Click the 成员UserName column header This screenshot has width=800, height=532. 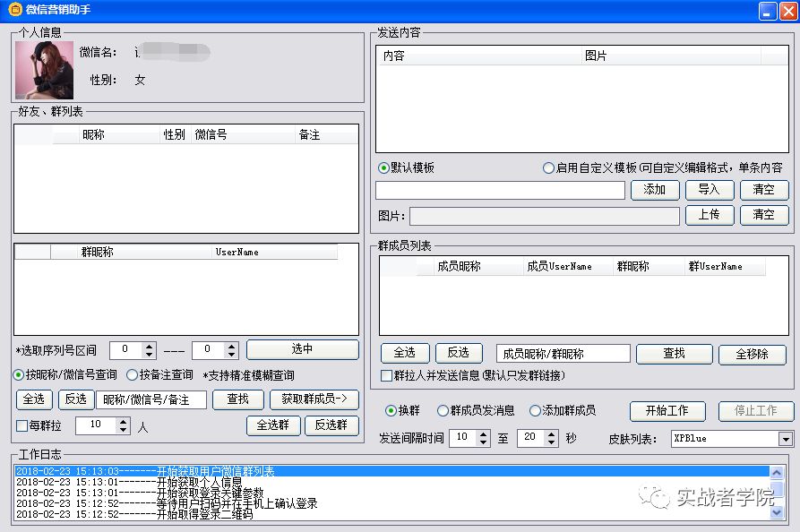point(568,266)
